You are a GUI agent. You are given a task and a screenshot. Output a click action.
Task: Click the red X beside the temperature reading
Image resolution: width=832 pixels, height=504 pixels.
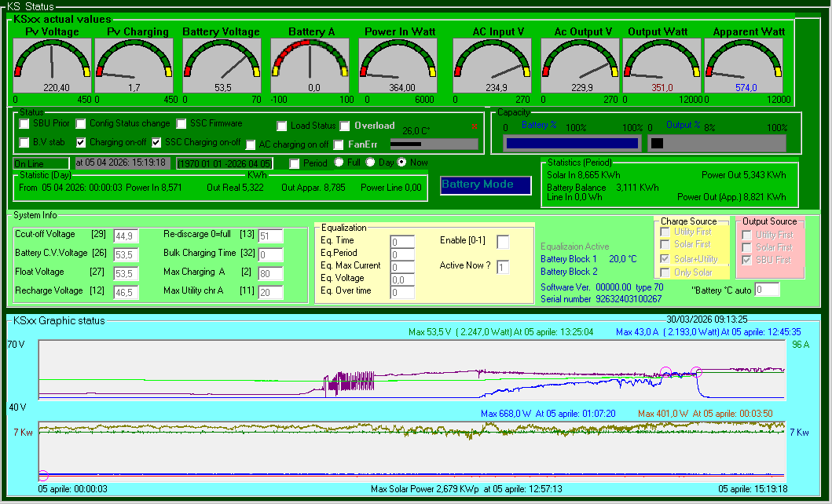[x=475, y=126]
